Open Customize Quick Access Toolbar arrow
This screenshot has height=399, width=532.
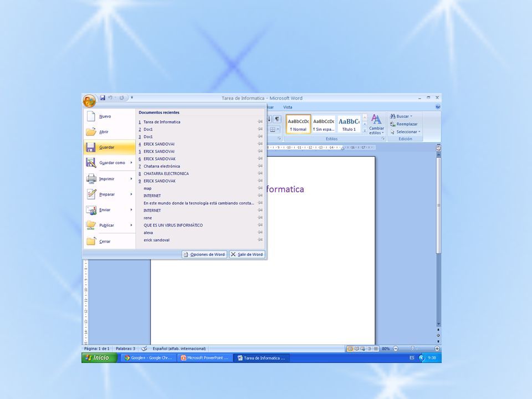click(132, 98)
